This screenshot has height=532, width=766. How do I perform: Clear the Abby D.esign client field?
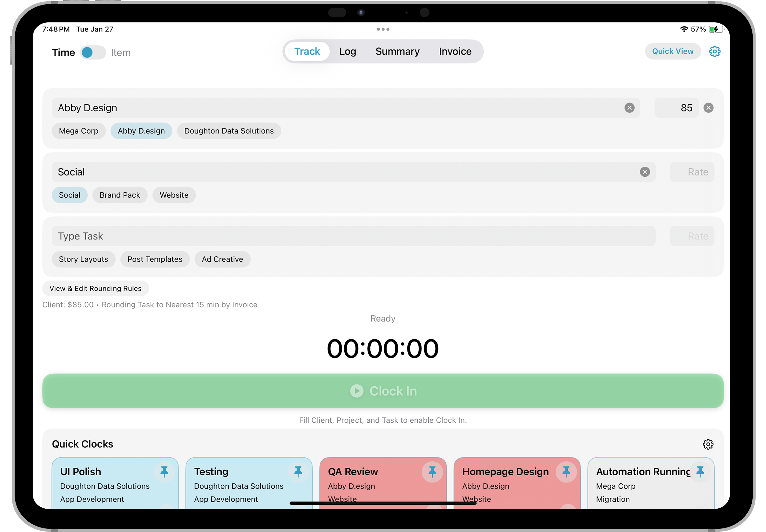(630, 107)
